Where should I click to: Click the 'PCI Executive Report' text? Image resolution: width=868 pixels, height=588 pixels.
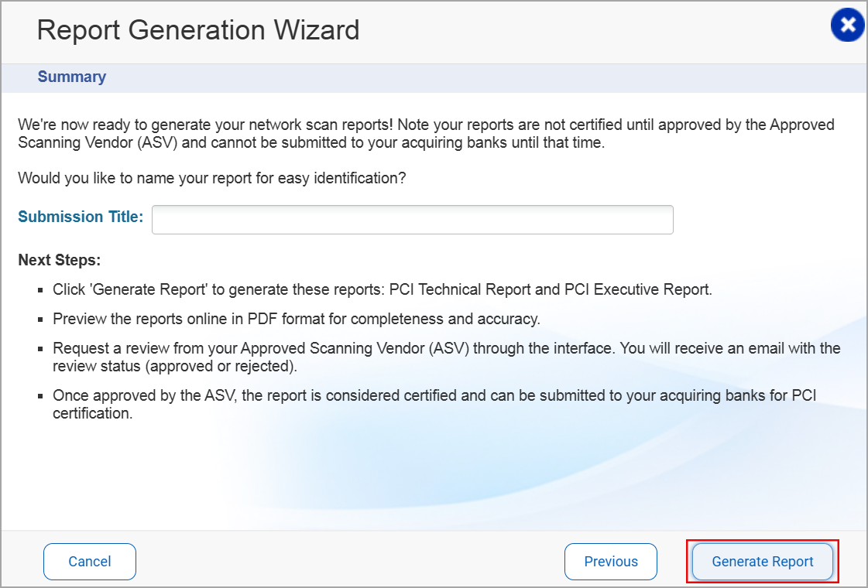point(636,290)
